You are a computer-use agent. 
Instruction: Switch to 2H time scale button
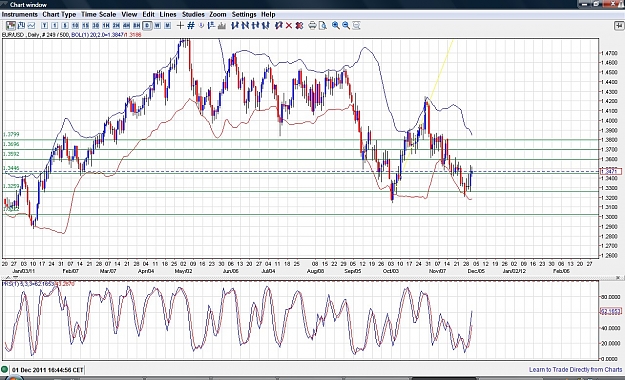click(116, 26)
